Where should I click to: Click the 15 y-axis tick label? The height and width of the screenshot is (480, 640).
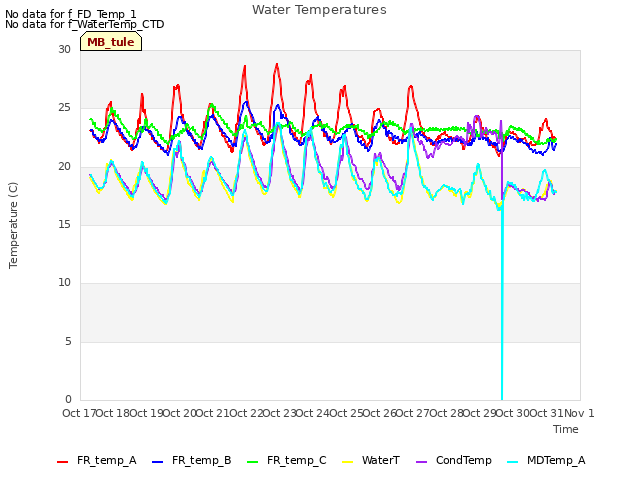coord(64,224)
